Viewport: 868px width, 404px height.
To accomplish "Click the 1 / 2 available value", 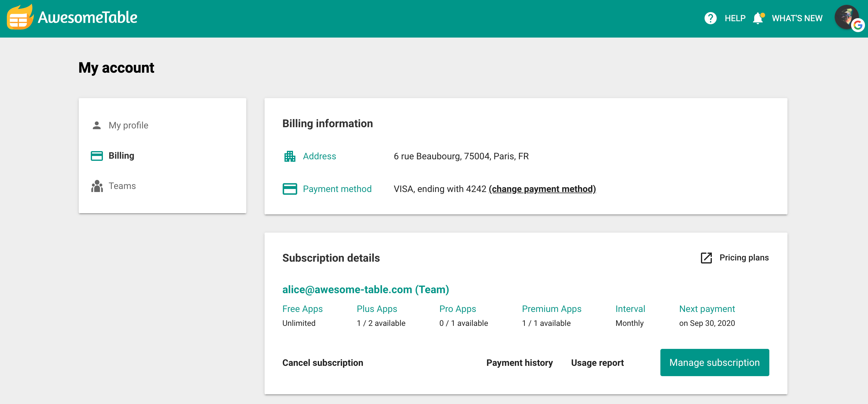I will (x=381, y=323).
